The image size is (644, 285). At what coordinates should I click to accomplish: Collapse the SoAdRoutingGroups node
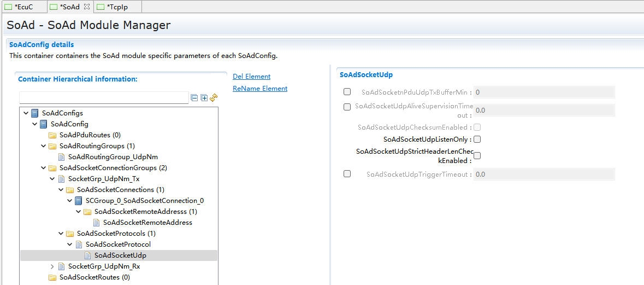44,146
